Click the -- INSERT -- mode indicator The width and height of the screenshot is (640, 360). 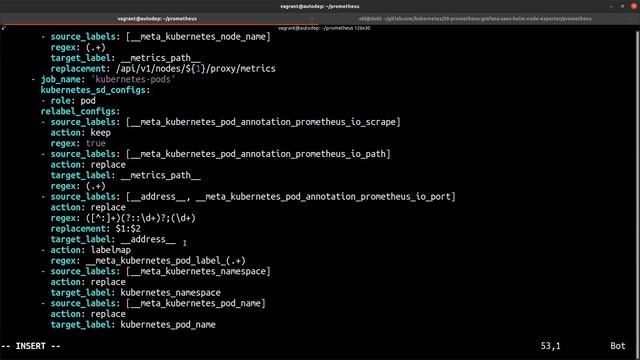31,346
